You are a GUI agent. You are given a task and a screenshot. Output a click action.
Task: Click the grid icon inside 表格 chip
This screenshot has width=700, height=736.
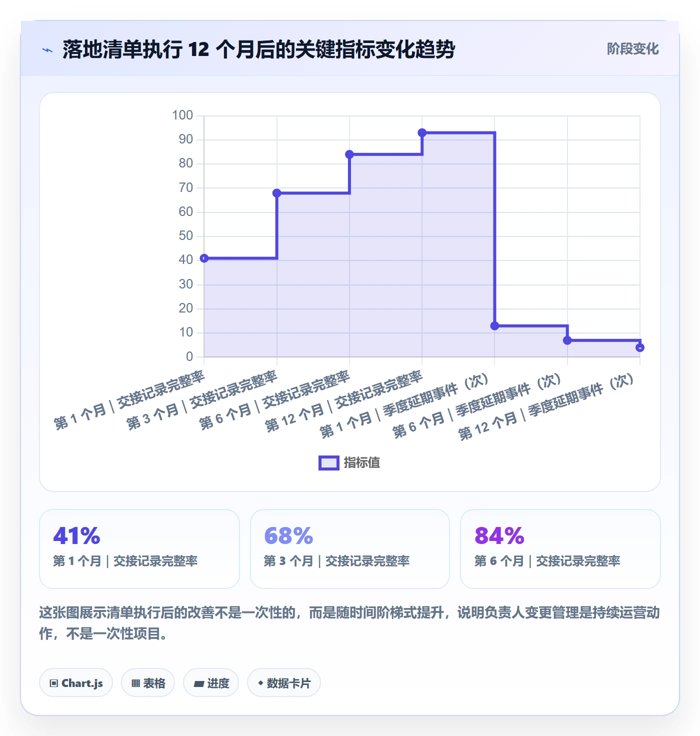pos(135,683)
